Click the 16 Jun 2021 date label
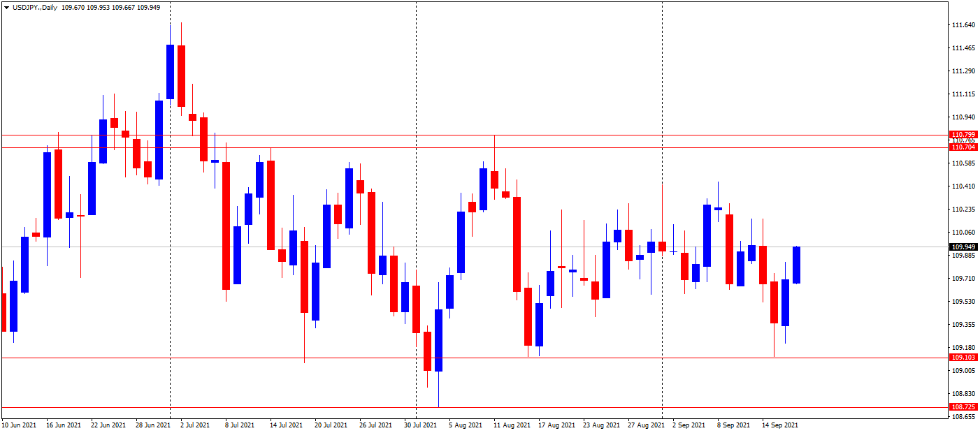Screen dimensions: 980x433 tap(64, 425)
